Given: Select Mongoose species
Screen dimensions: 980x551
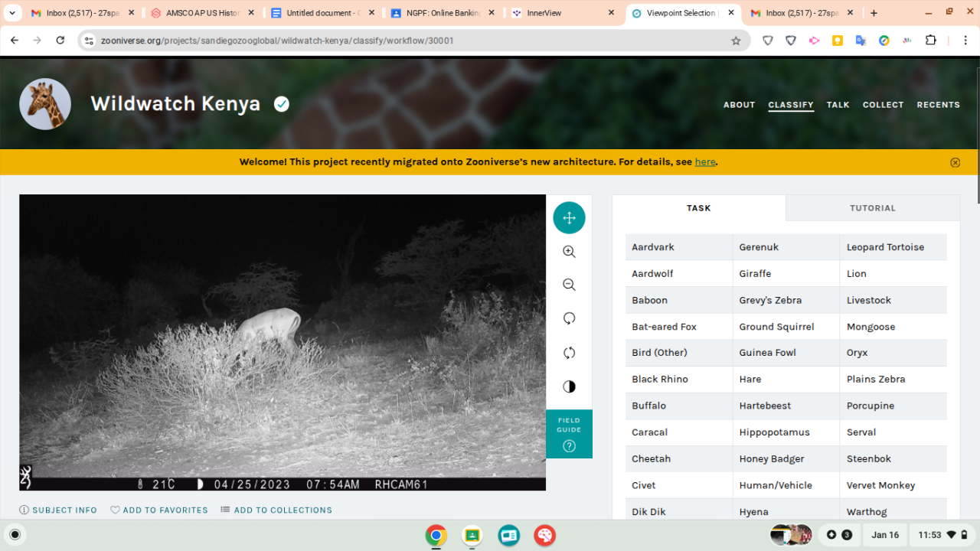Looking at the screenshot, I should point(893,327).
